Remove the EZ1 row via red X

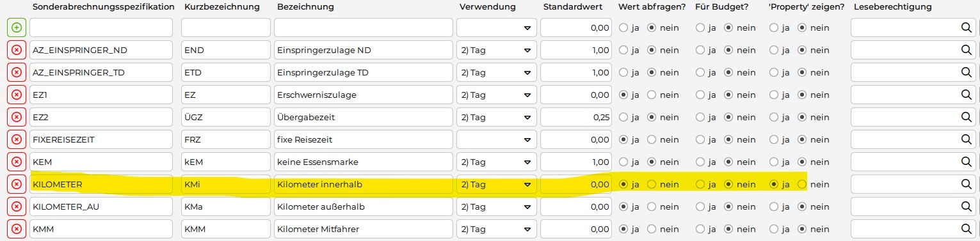point(17,95)
